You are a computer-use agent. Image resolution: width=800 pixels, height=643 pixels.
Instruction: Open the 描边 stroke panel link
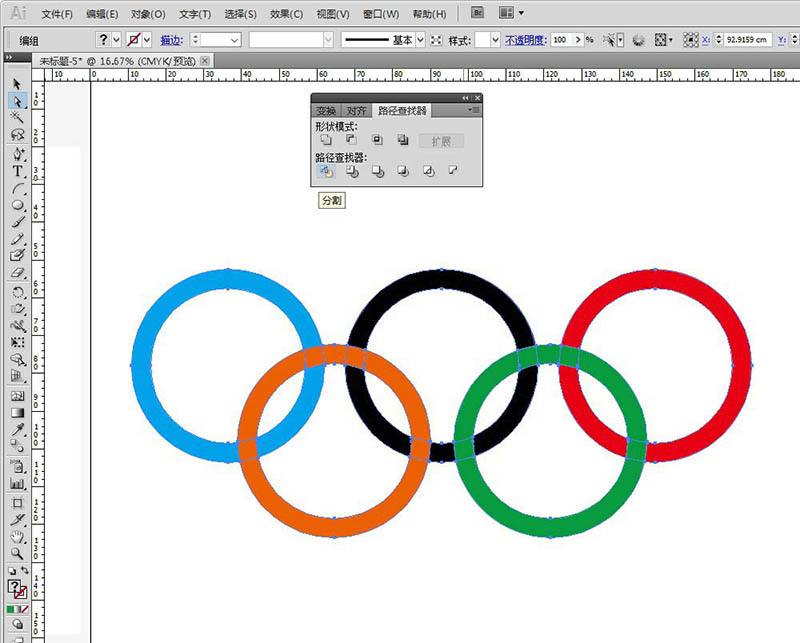171,40
